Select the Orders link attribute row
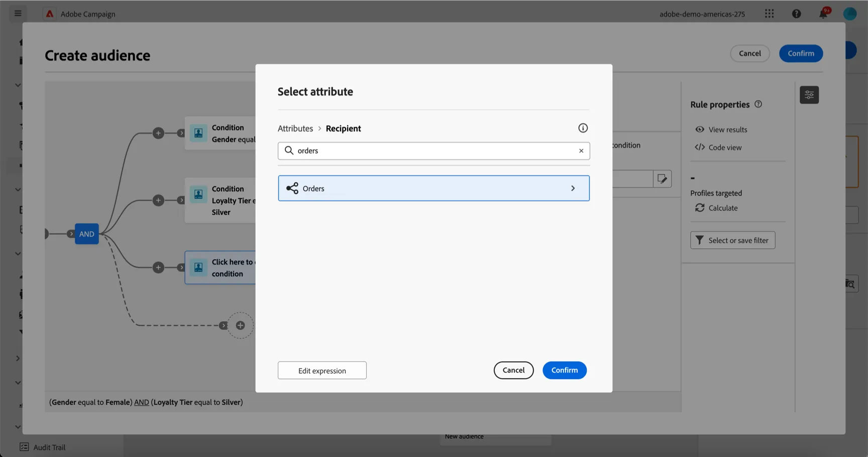The width and height of the screenshot is (868, 457). pos(433,188)
